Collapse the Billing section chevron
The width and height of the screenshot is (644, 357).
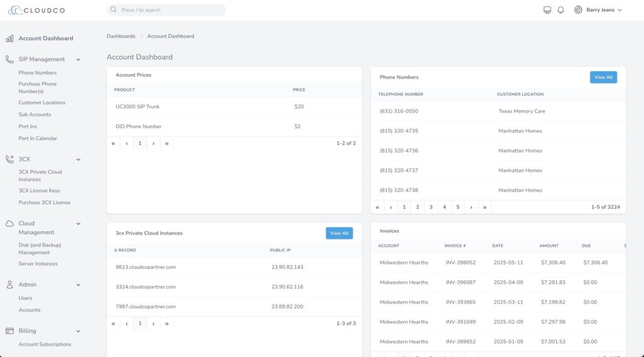[x=79, y=331]
